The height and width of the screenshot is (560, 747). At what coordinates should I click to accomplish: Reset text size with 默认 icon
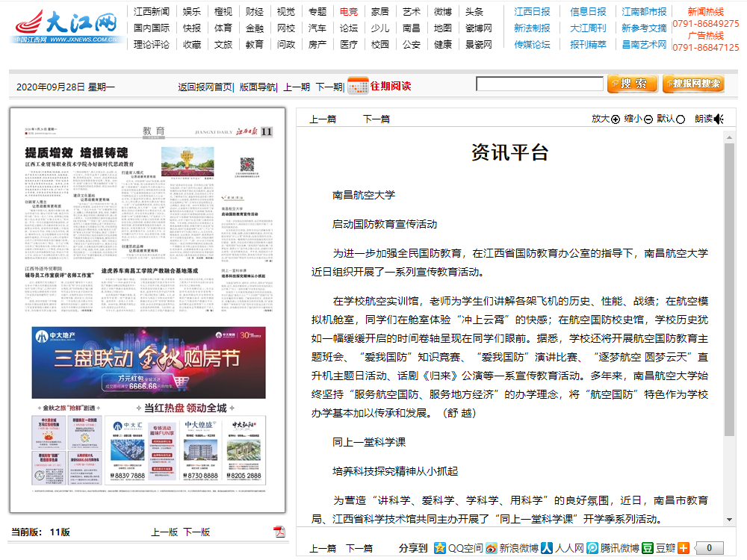click(681, 119)
